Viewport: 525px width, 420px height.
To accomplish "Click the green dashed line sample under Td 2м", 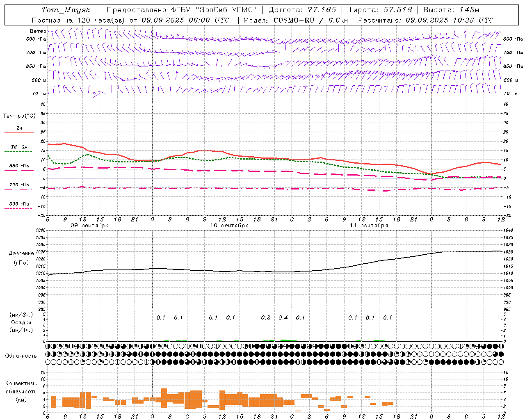I will 18,152.
